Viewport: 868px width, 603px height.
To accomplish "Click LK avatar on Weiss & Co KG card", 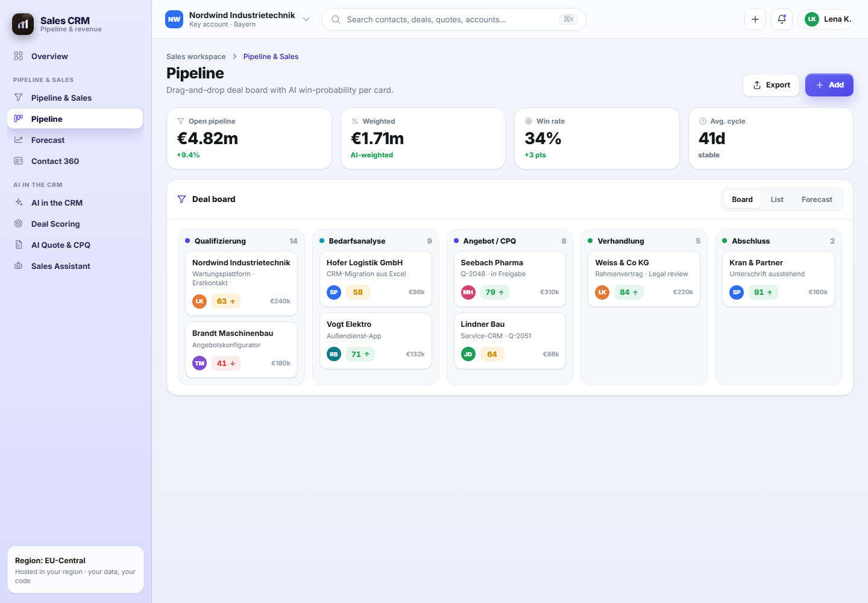I will point(602,292).
